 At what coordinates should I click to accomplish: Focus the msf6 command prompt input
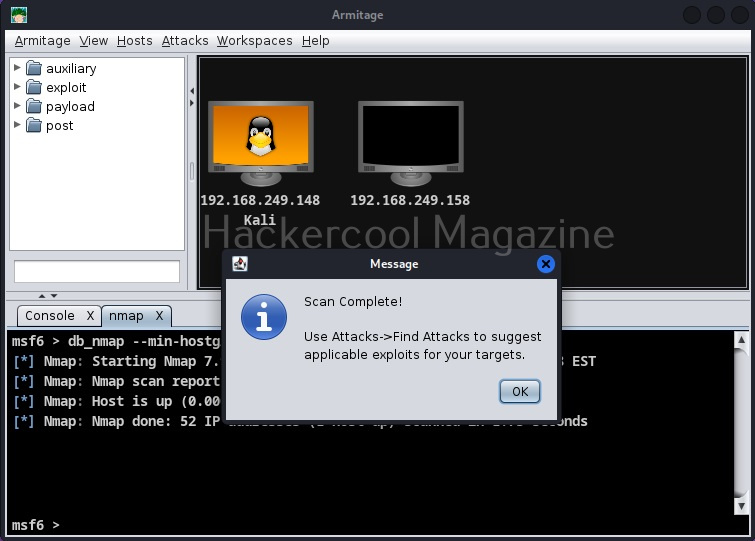[x=376, y=525]
